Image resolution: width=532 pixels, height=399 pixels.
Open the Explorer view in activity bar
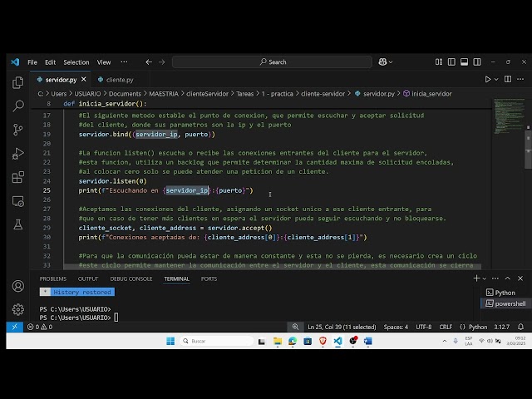pyautogui.click(x=17, y=82)
